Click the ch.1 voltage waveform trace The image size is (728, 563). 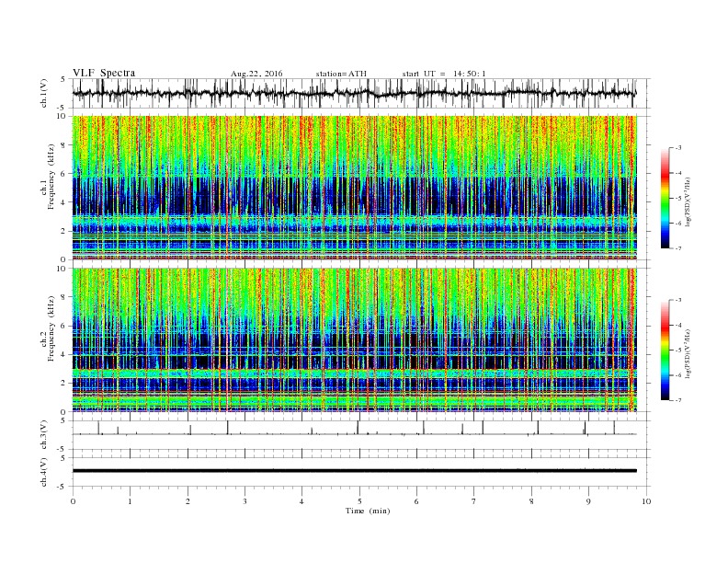[x=355, y=93]
